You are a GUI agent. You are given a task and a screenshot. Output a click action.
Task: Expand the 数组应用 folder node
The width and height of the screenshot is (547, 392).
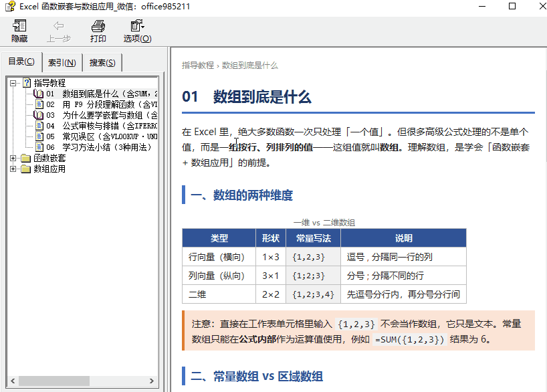13,169
